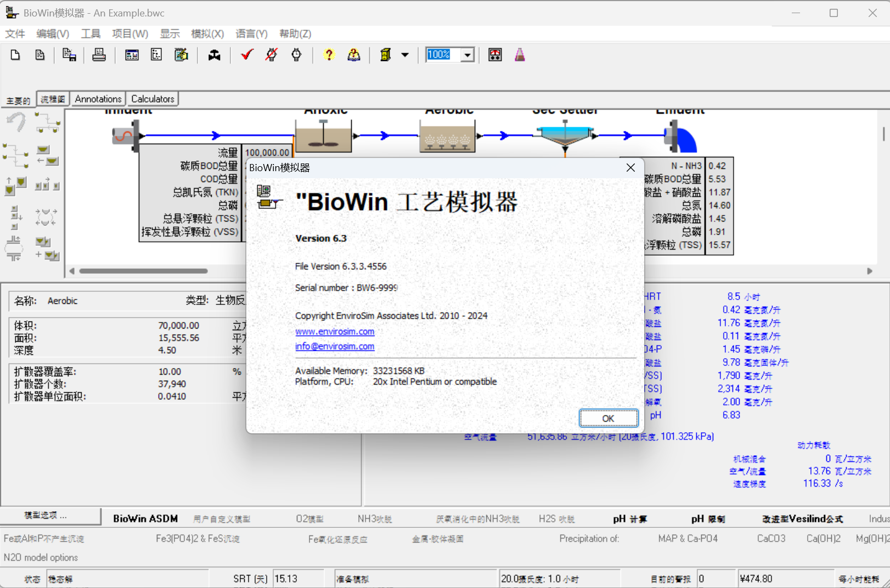
Task: Open the www.envirosim.com link
Action: click(335, 332)
